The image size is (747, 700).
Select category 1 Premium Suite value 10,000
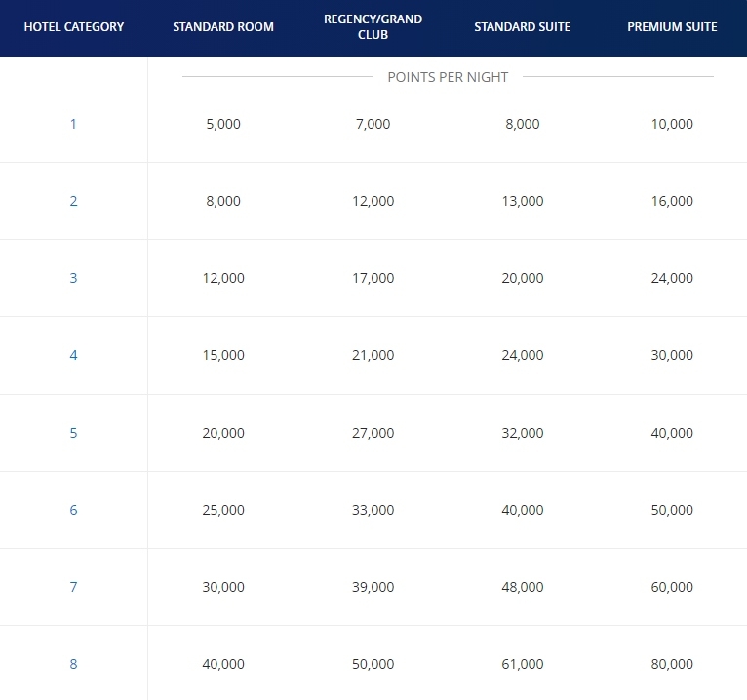[x=672, y=124]
